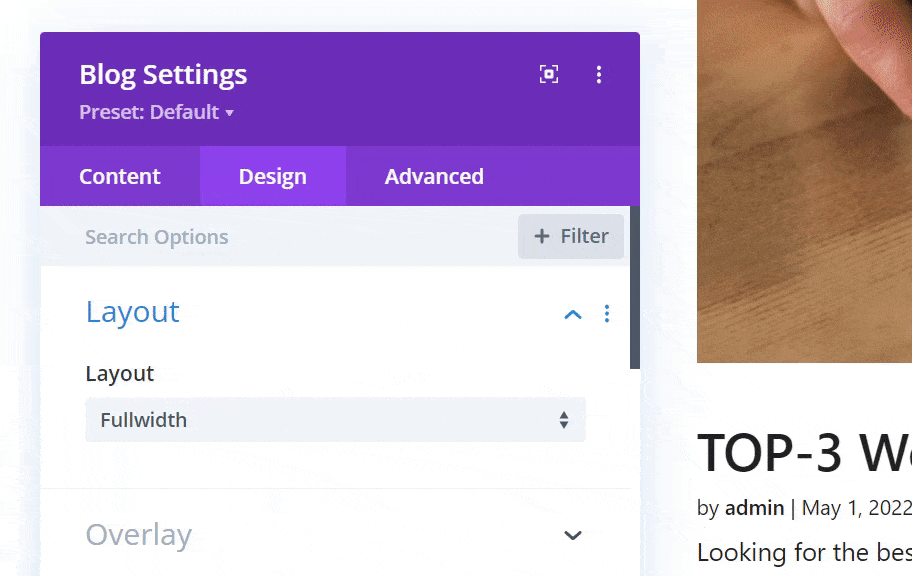Open the Fullwidth layout dropdown

click(x=335, y=420)
